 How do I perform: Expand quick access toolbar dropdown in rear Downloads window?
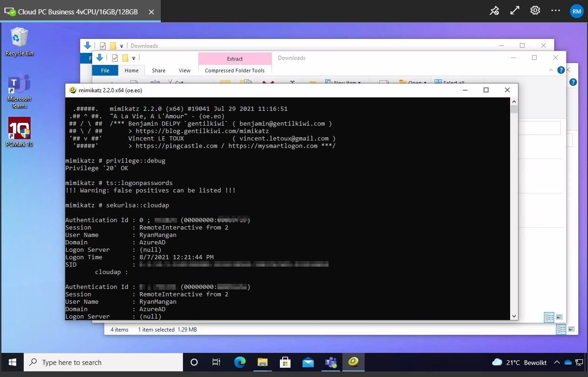pyautogui.click(x=121, y=46)
